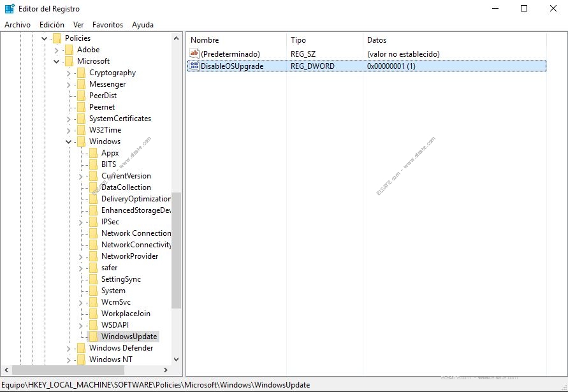Click the W32Time folder icon

coord(81,130)
